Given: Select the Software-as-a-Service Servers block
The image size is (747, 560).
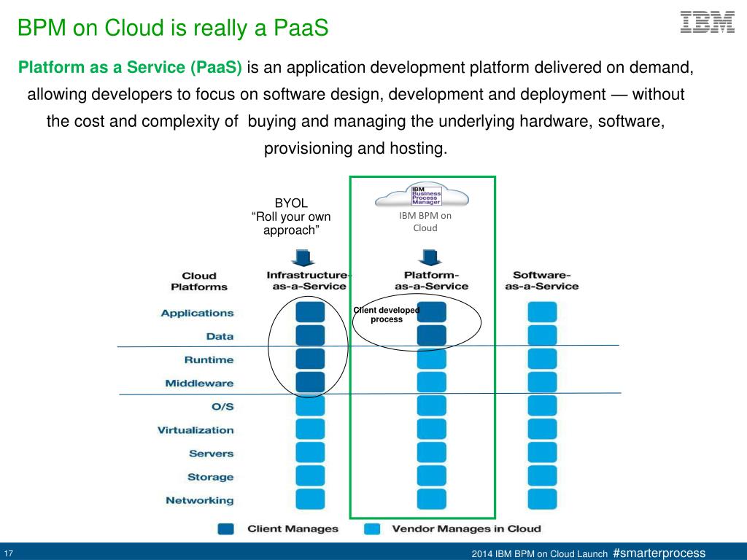Looking at the screenshot, I should (542, 452).
